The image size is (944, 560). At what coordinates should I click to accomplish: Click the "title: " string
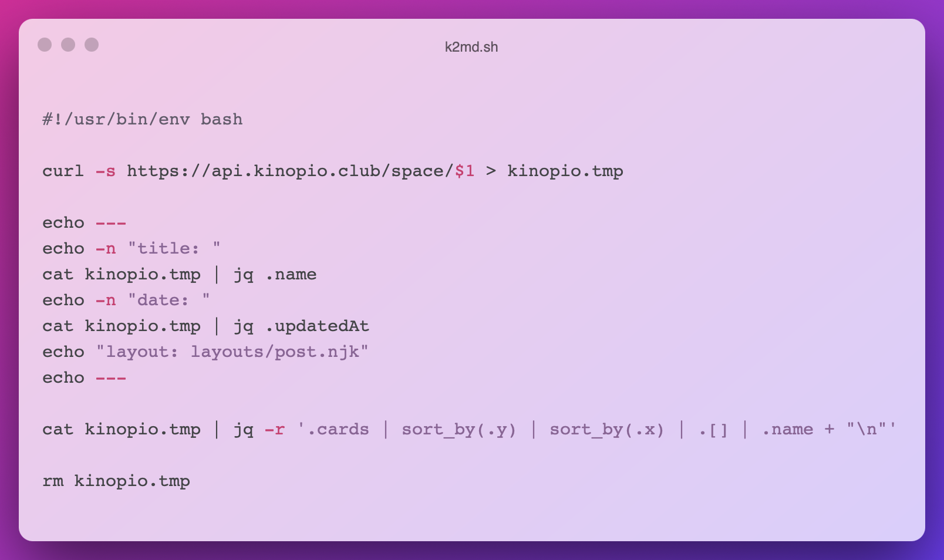pyautogui.click(x=174, y=248)
